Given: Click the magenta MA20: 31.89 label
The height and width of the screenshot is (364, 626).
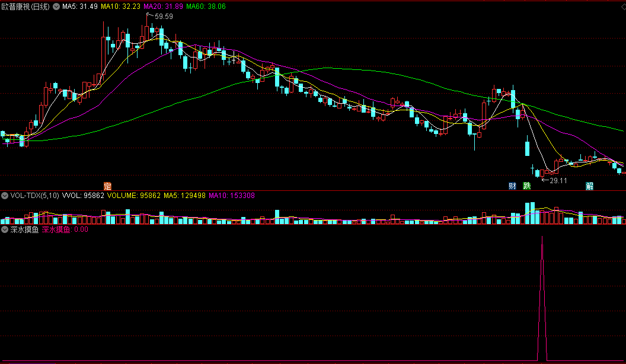Looking at the screenshot, I should [x=163, y=7].
